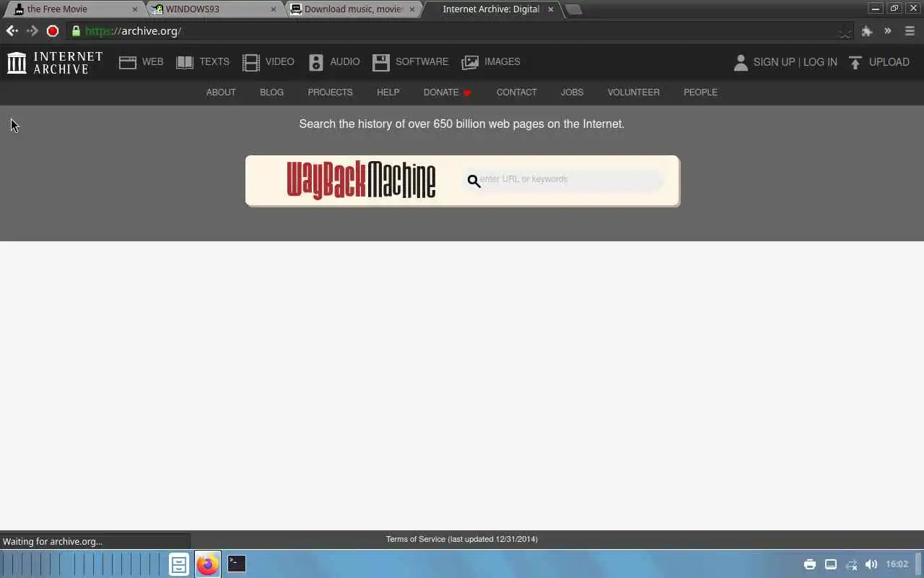The width and height of the screenshot is (924, 578).
Task: Open the ABOUT menu link
Action: click(x=221, y=92)
